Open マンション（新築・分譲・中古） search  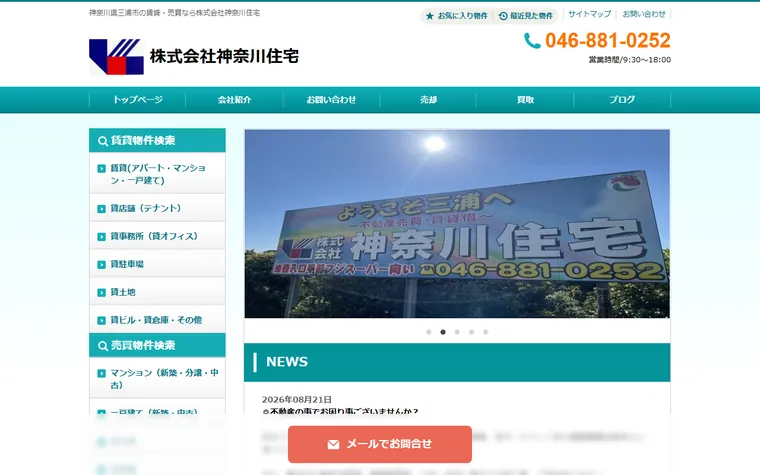[157, 379]
